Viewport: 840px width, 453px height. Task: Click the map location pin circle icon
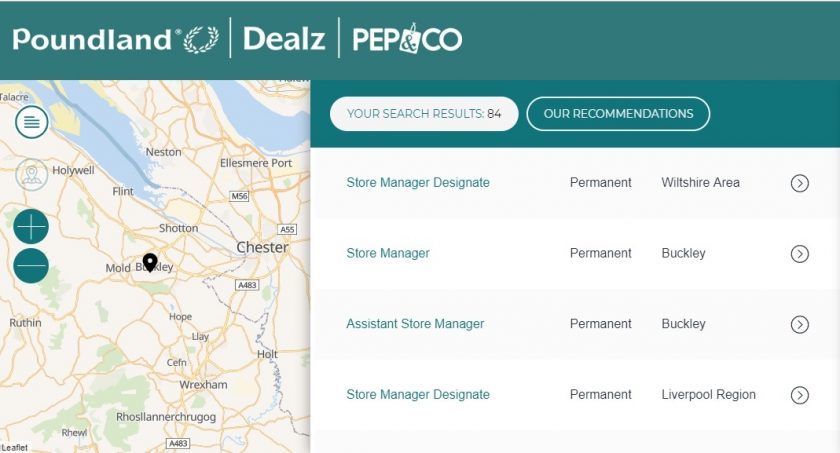tap(32, 175)
